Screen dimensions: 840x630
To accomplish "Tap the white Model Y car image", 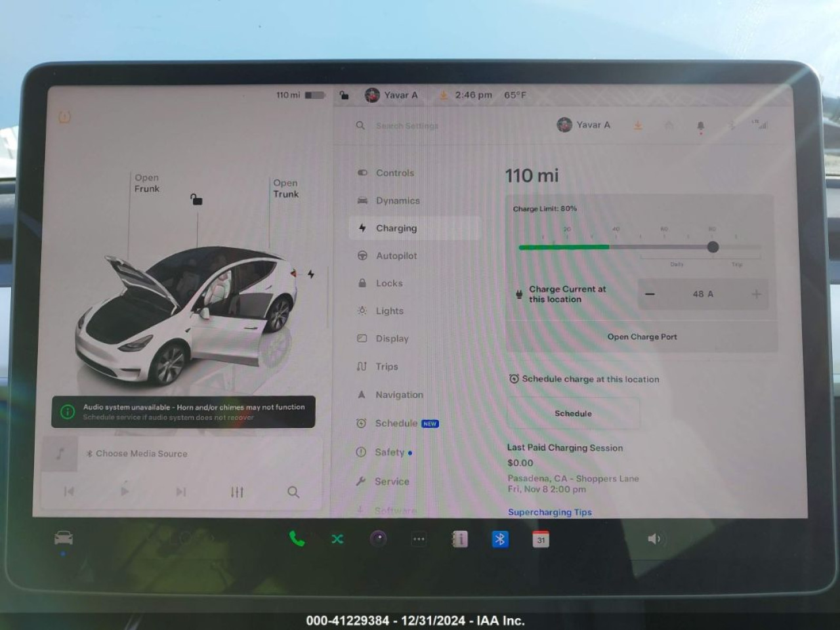I will 187,315.
